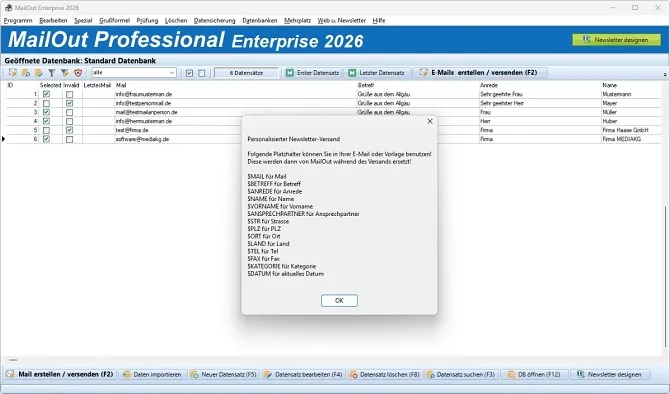Close the Newsletter-Versand dialog with X
Screen dimensions: 670x394
pyautogui.click(x=430, y=121)
